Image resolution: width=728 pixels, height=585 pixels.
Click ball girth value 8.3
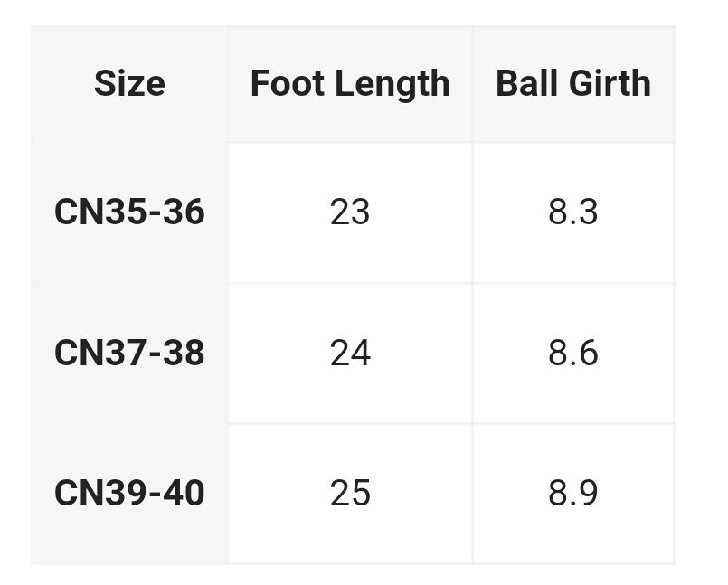[x=573, y=212]
